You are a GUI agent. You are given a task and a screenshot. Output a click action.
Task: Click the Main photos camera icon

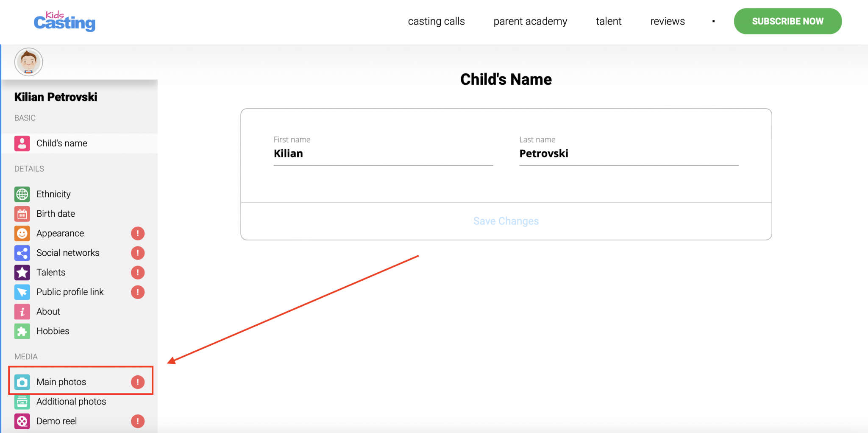22,382
